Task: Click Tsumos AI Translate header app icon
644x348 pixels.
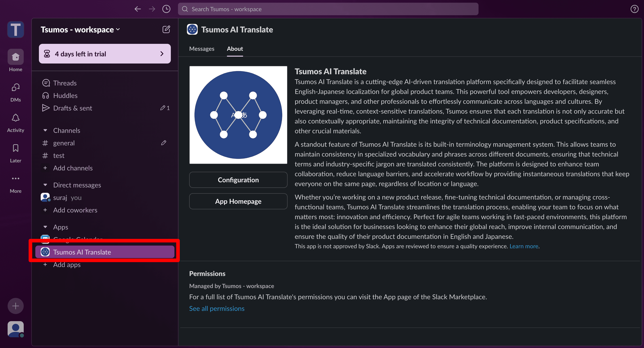Action: (x=192, y=30)
